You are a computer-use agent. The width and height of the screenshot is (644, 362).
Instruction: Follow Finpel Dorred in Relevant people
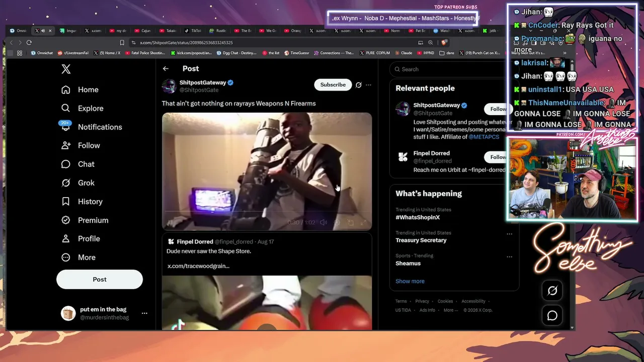498,157
